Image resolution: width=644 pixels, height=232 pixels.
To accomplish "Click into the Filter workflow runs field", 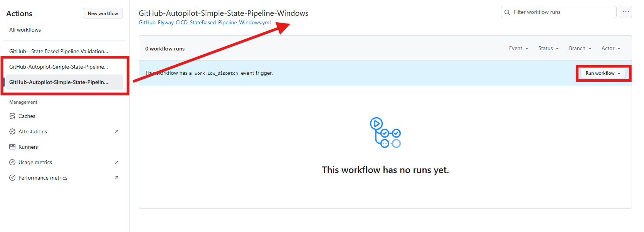I will point(563,12).
